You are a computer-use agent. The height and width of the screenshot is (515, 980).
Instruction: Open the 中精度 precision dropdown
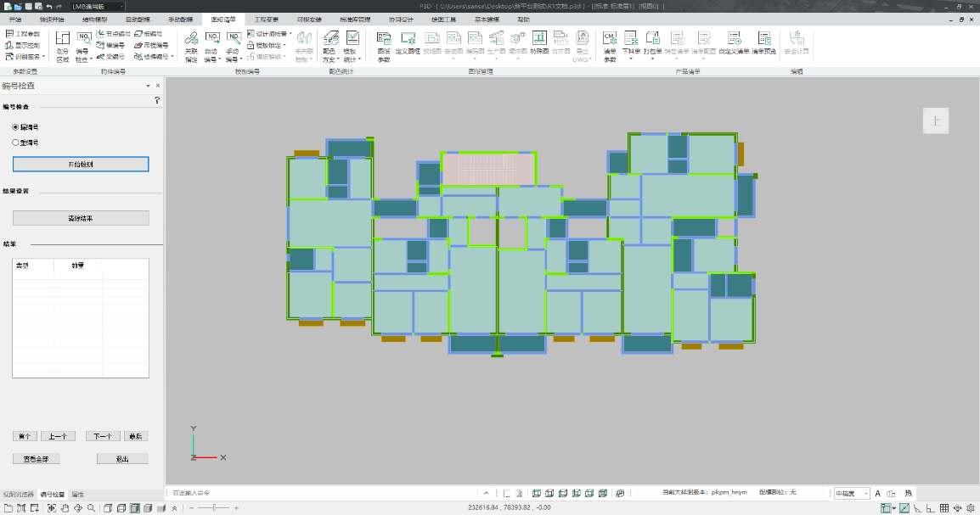852,493
